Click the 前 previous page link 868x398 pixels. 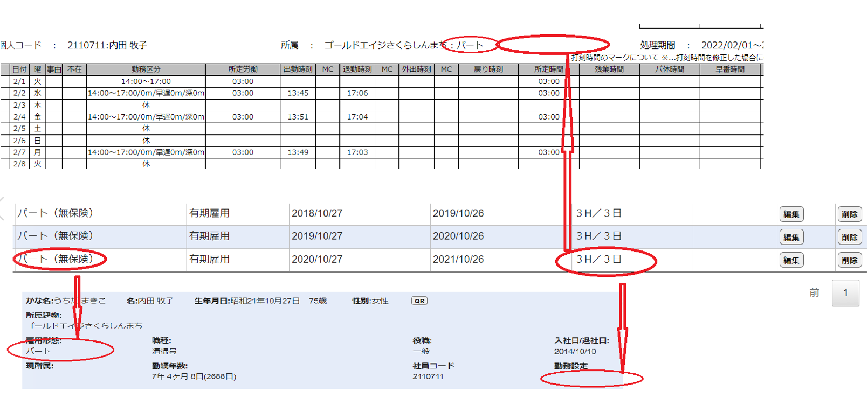(x=814, y=292)
